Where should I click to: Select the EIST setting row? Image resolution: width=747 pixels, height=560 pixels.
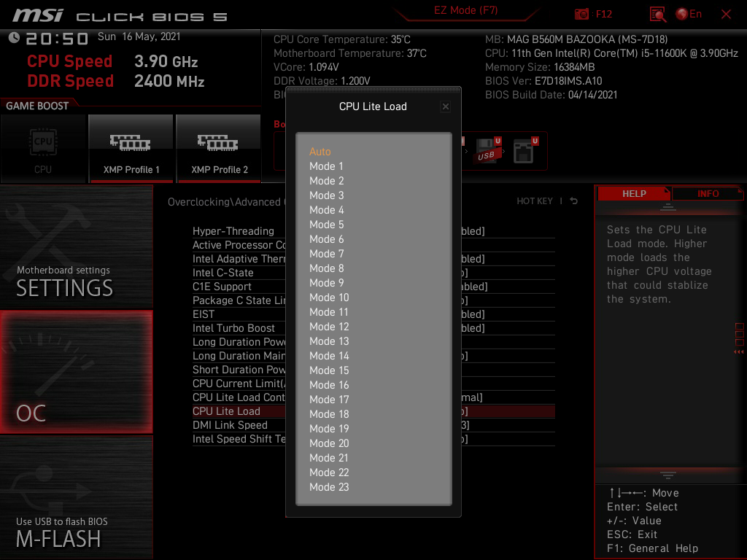[x=373, y=314]
